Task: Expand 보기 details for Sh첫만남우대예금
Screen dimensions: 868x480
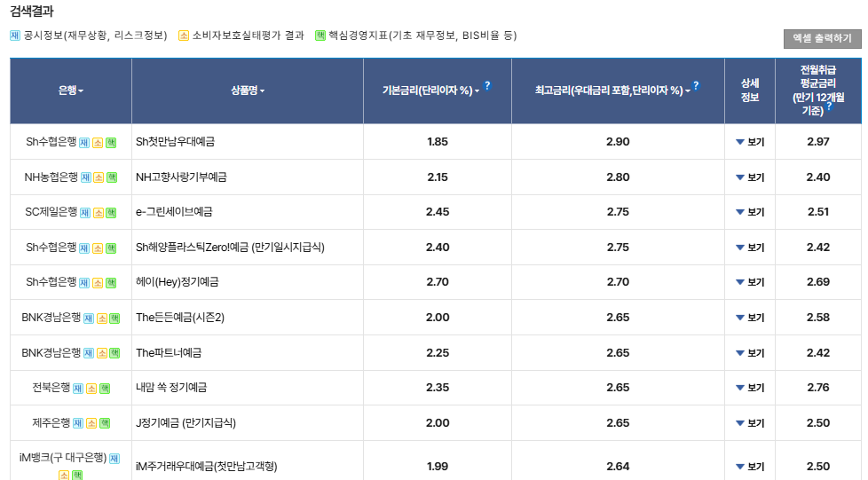Action: point(750,142)
